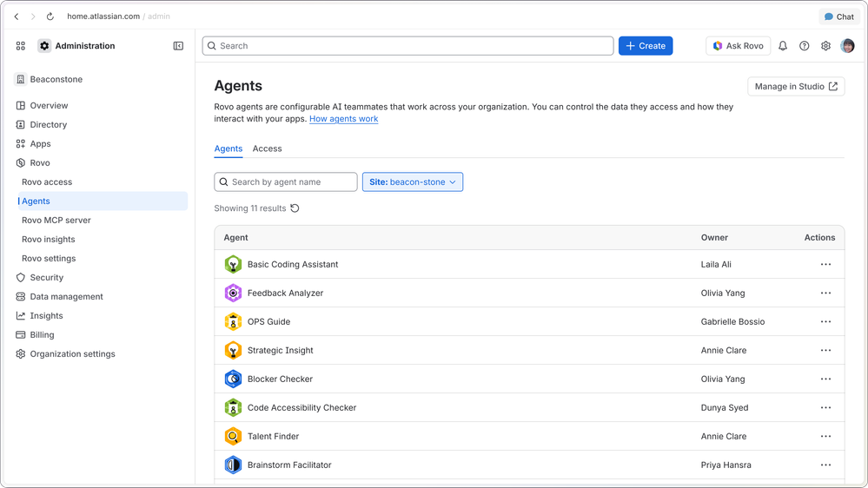Open the app switcher grid icon
Viewport: 868px width, 488px height.
tap(21, 46)
